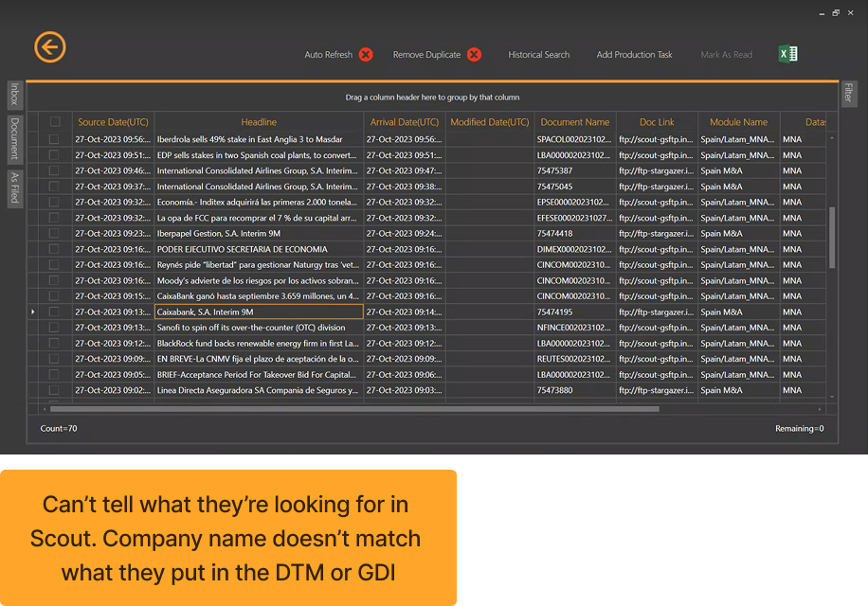Viewport: 868px width, 606px height.
Task: Sort by the Source Date(UTC) column header
Action: pos(113,121)
